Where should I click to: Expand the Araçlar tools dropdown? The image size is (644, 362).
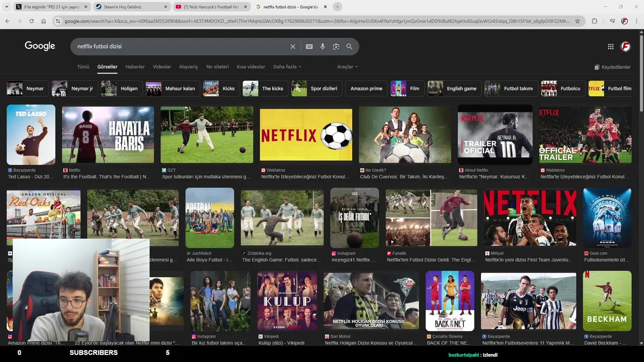(347, 67)
